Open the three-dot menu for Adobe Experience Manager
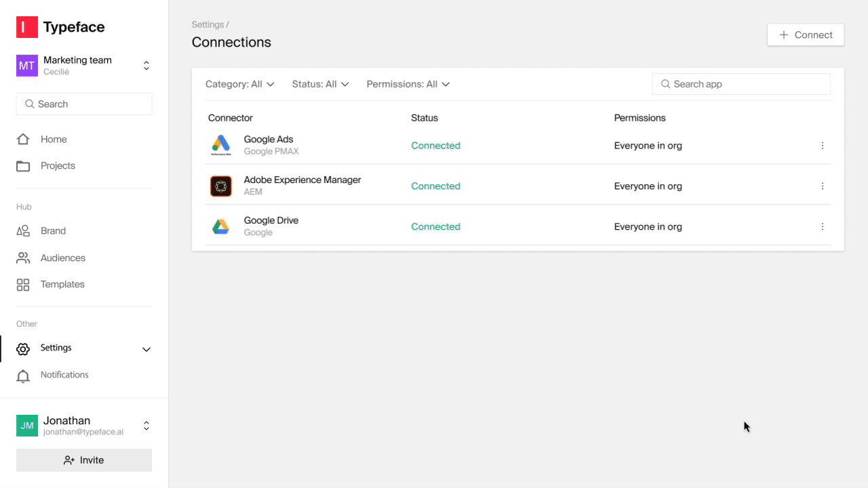Viewport: 868px width, 488px height. pos(823,186)
